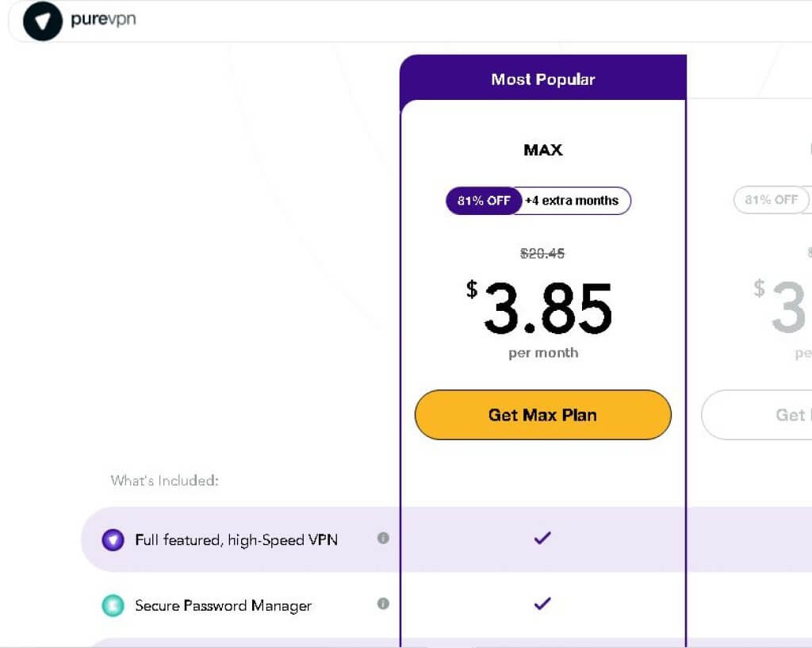Screen dimensions: 812x648
Task: Click the strikethrough $20.45 original price
Action: point(542,254)
